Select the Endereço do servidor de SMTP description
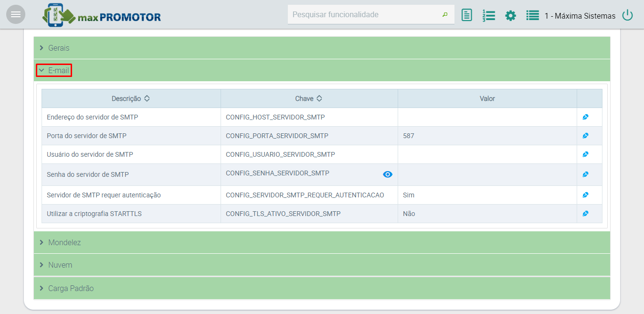This screenshot has width=644, height=314. coord(93,117)
